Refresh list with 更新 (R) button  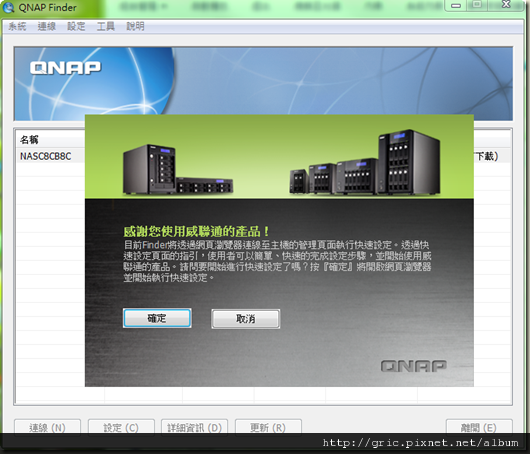click(268, 427)
